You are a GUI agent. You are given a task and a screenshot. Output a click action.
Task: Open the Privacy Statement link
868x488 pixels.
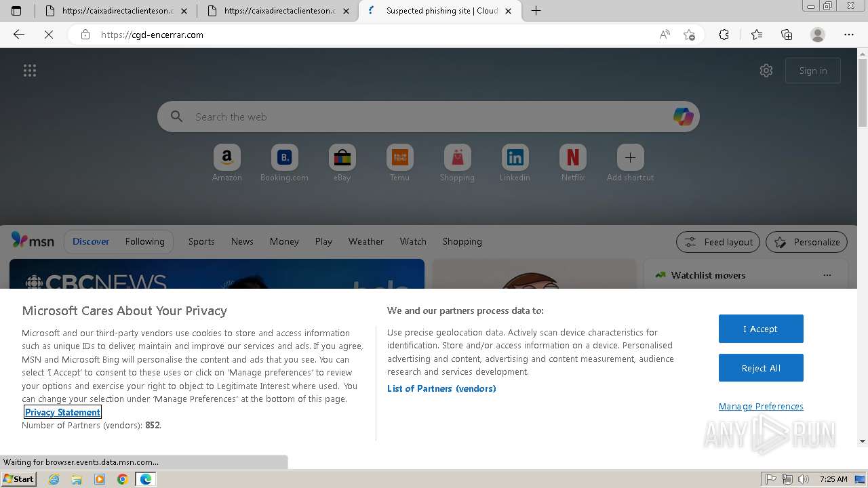tap(62, 412)
